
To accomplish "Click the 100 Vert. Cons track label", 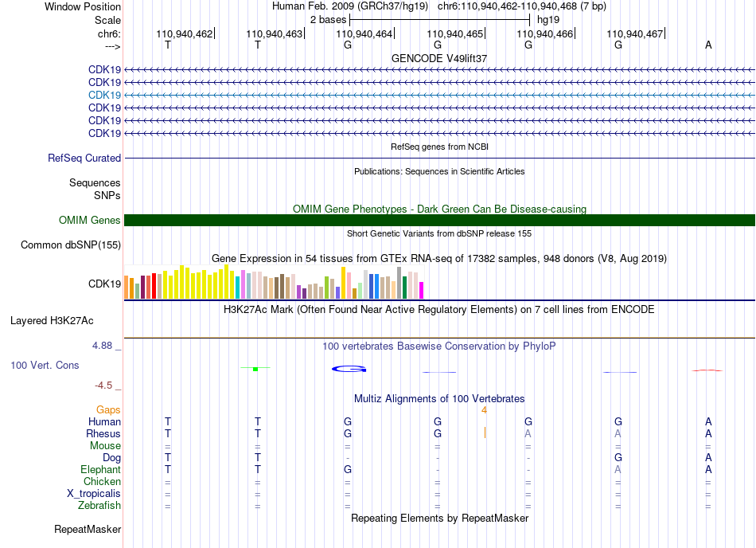I will [x=45, y=365].
